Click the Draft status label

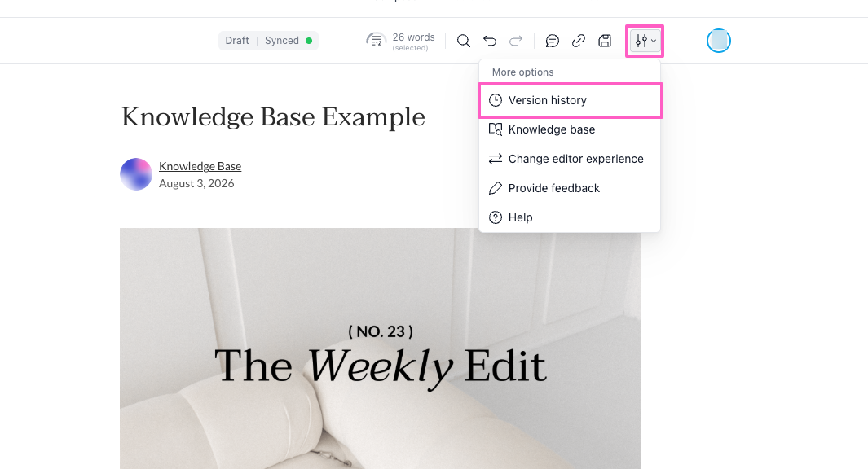tap(237, 41)
